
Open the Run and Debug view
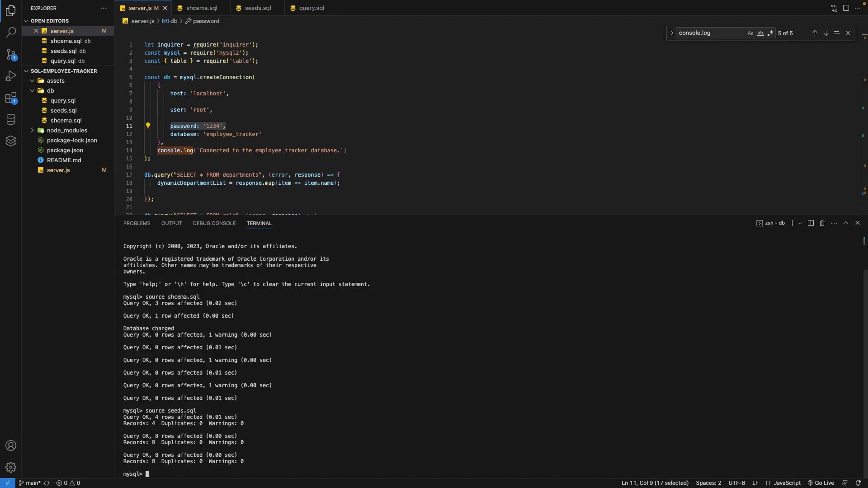point(11,76)
